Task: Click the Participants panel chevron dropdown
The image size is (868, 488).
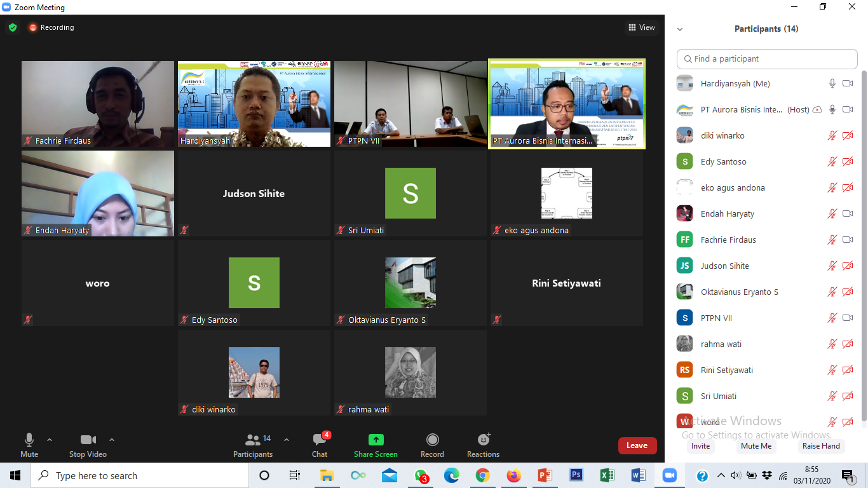Action: [x=680, y=29]
